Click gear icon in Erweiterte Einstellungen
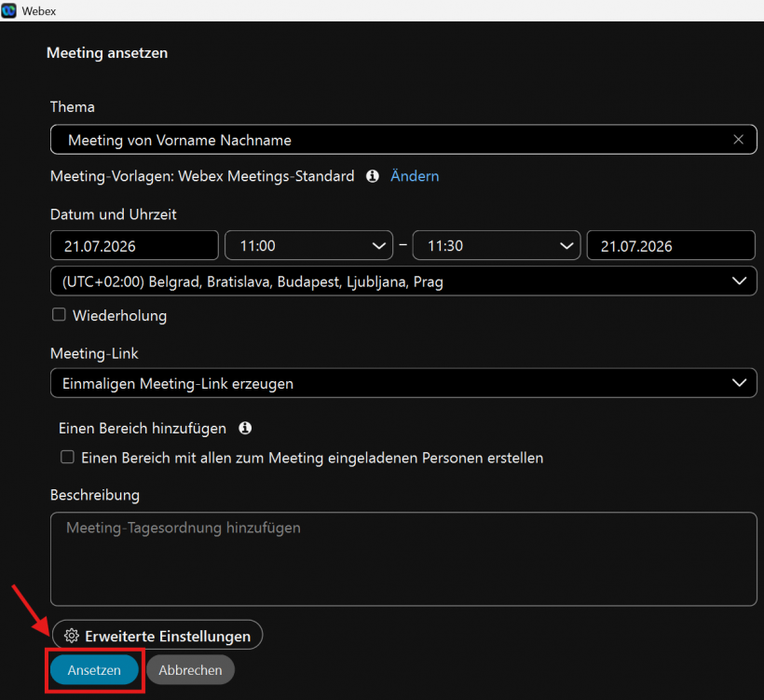This screenshot has height=700, width=764. pyautogui.click(x=72, y=636)
